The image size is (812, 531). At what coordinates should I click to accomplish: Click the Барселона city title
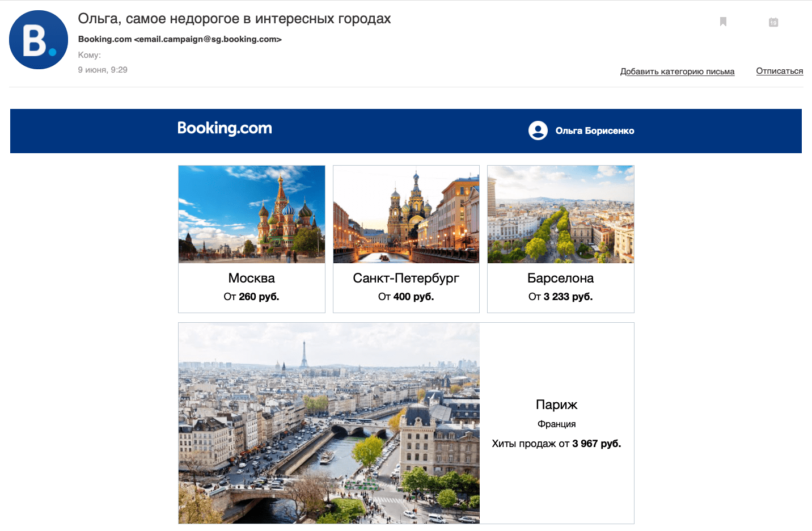[561, 278]
